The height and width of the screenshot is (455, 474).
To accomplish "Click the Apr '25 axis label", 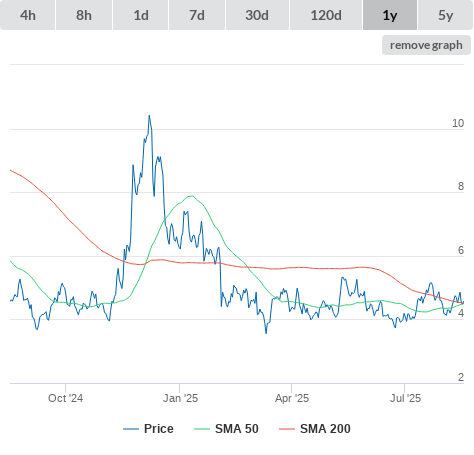I will point(292,398).
